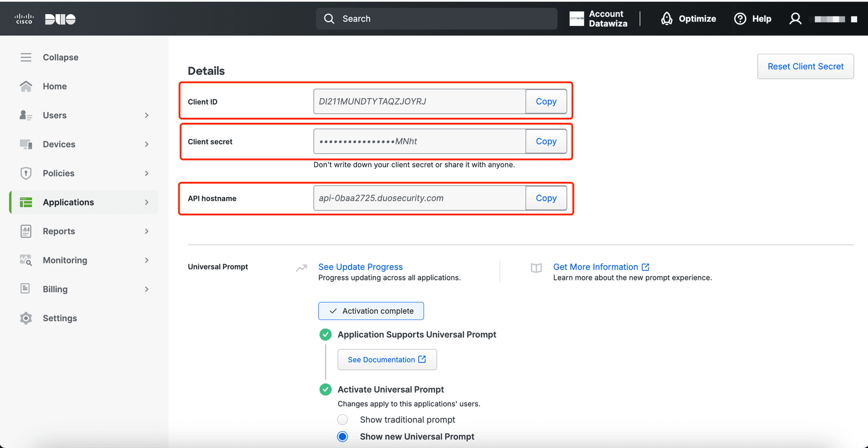Click the Collapse hamburger icon
868x448 pixels.
[x=26, y=57]
